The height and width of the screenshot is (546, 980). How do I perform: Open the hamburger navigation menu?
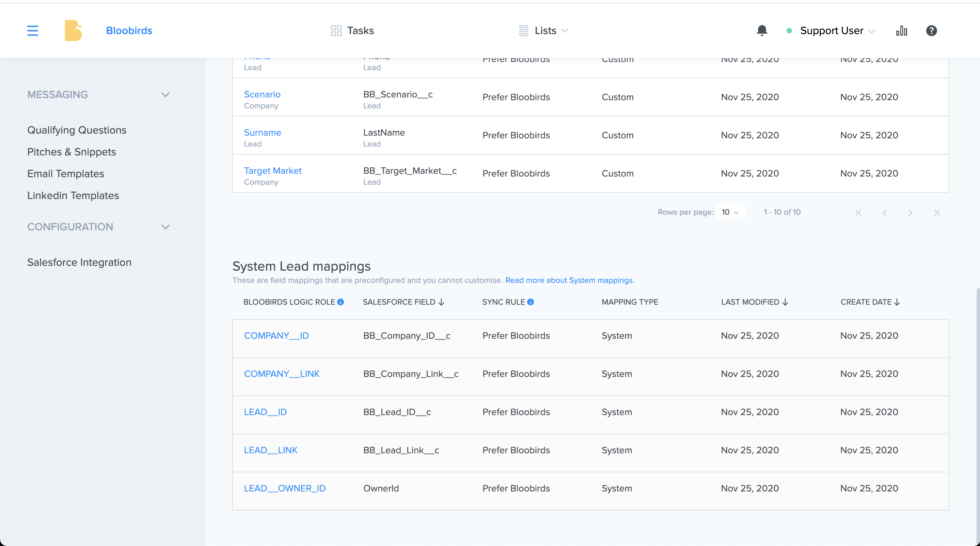[x=33, y=30]
